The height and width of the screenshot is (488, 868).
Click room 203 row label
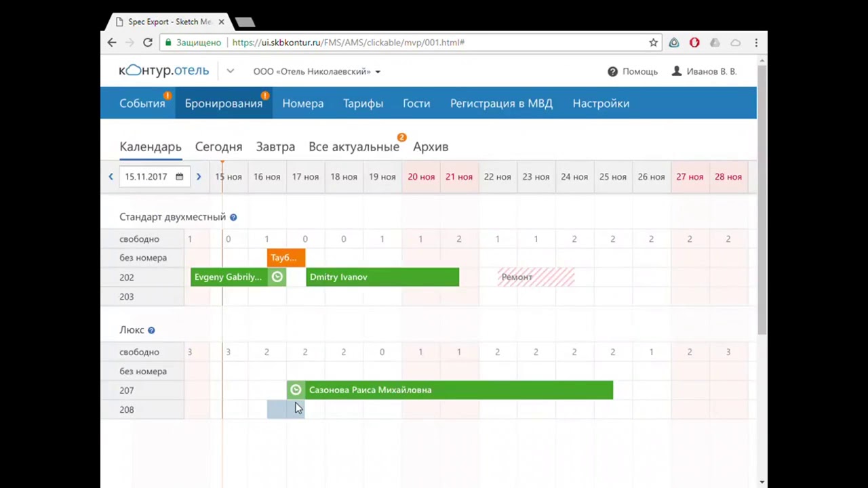point(127,297)
